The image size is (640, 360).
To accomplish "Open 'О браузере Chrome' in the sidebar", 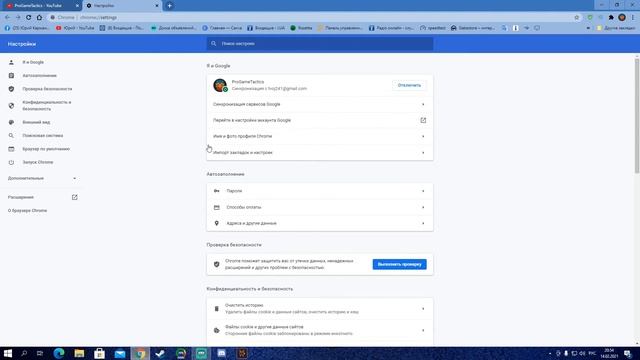I will pos(27,211).
